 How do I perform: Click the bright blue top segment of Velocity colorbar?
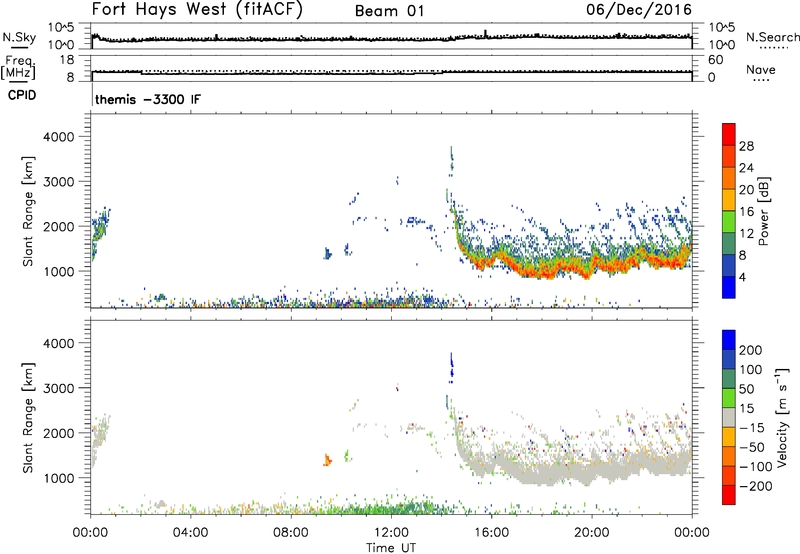coord(729,340)
